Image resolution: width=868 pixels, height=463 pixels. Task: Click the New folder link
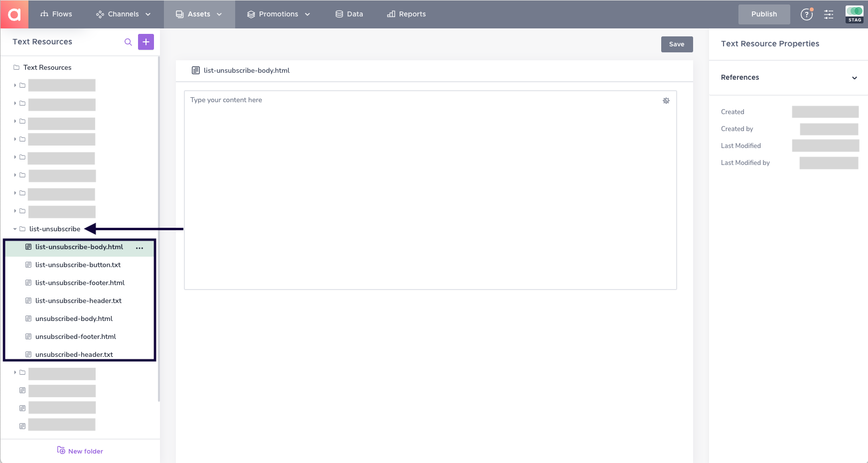click(x=80, y=451)
